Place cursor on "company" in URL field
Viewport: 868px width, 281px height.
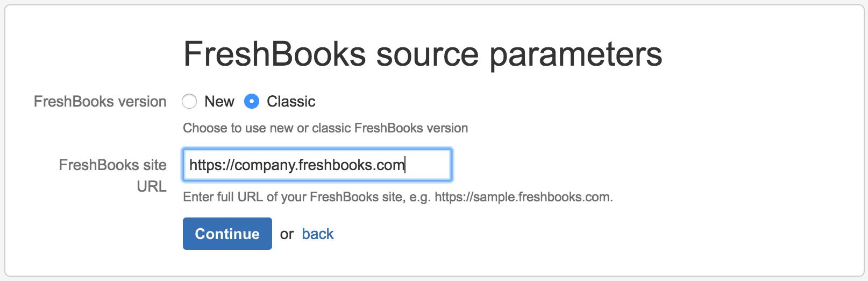pos(264,165)
